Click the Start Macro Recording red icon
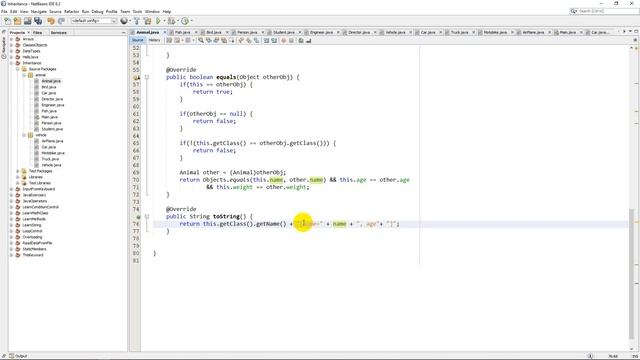The width and height of the screenshot is (640, 360). 284,40
